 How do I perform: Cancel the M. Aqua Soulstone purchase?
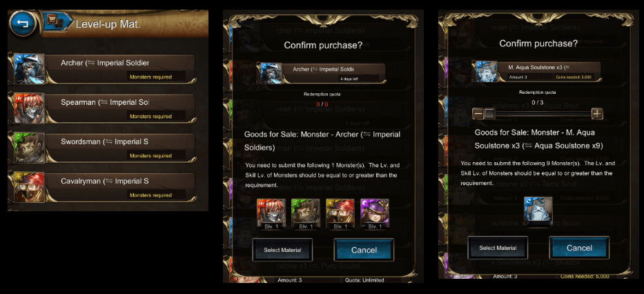[x=579, y=248]
